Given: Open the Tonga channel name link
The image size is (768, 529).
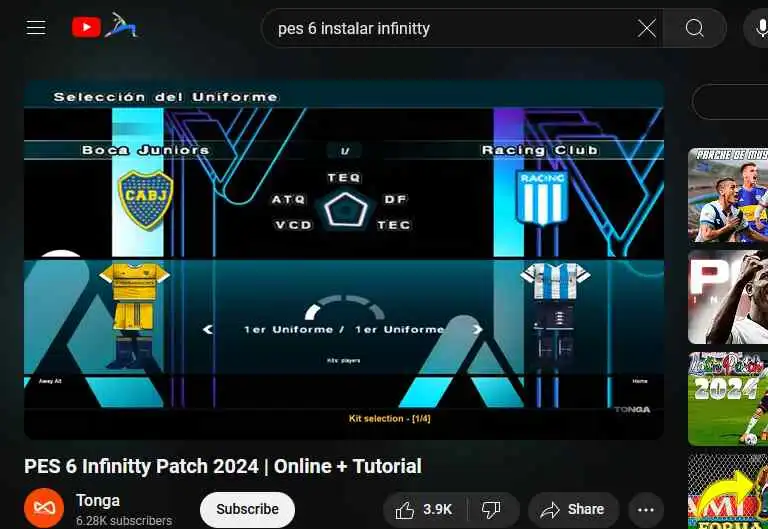Looking at the screenshot, I should [98, 501].
